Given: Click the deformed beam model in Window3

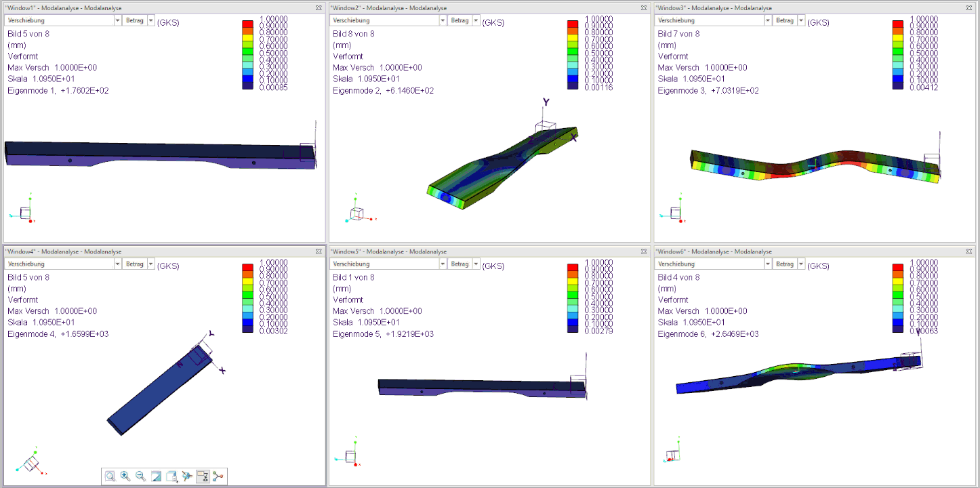Looking at the screenshot, I should (x=813, y=166).
